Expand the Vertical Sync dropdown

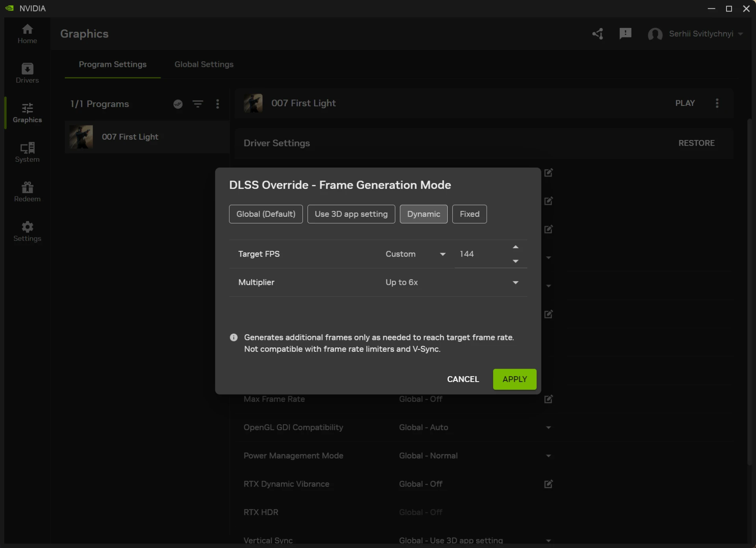[x=548, y=541]
